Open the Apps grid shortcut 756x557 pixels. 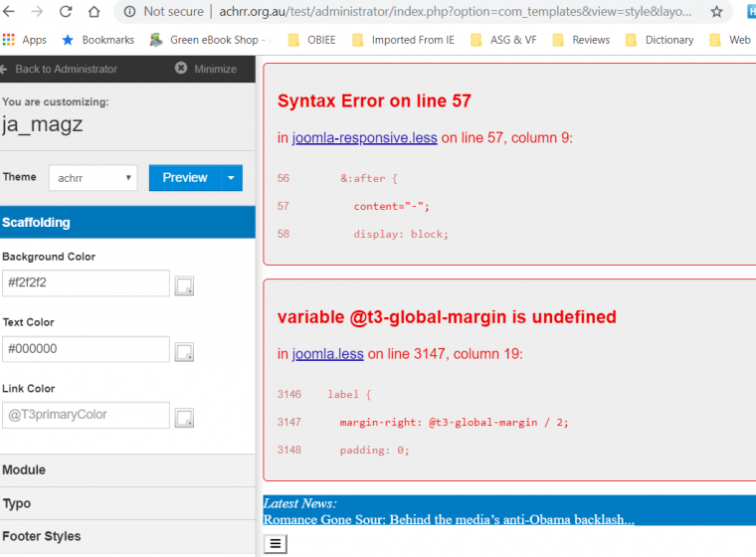pyautogui.click(x=25, y=40)
